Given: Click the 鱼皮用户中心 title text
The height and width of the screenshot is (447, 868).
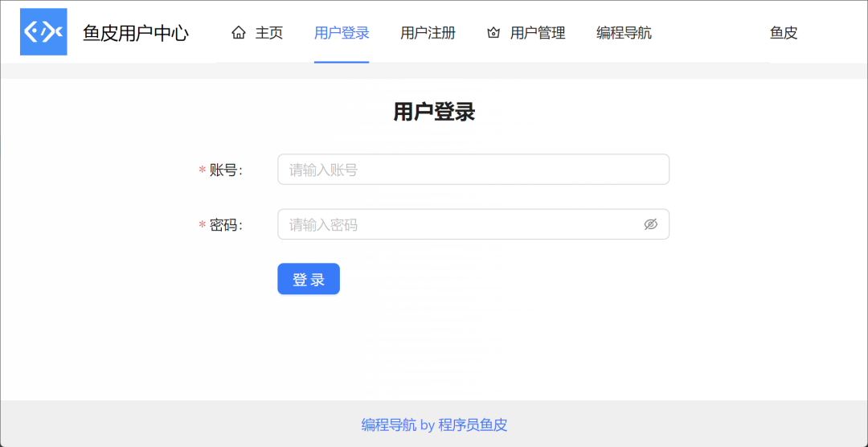Looking at the screenshot, I should [x=136, y=33].
